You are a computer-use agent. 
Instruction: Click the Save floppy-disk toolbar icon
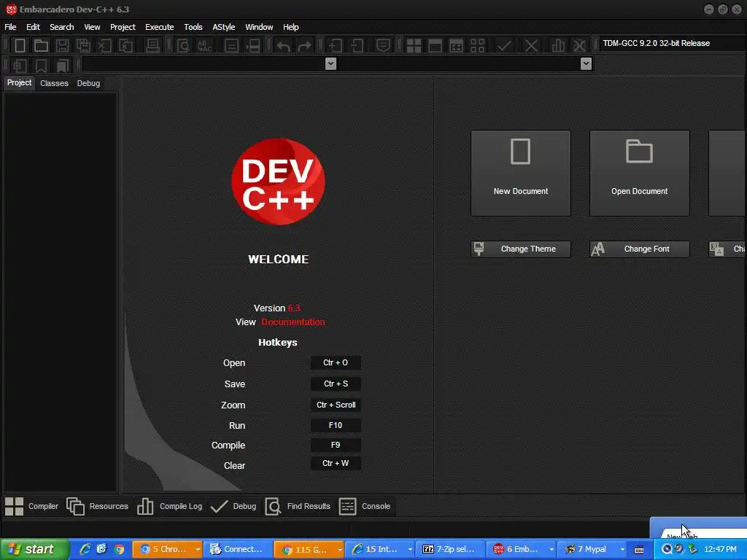point(62,46)
